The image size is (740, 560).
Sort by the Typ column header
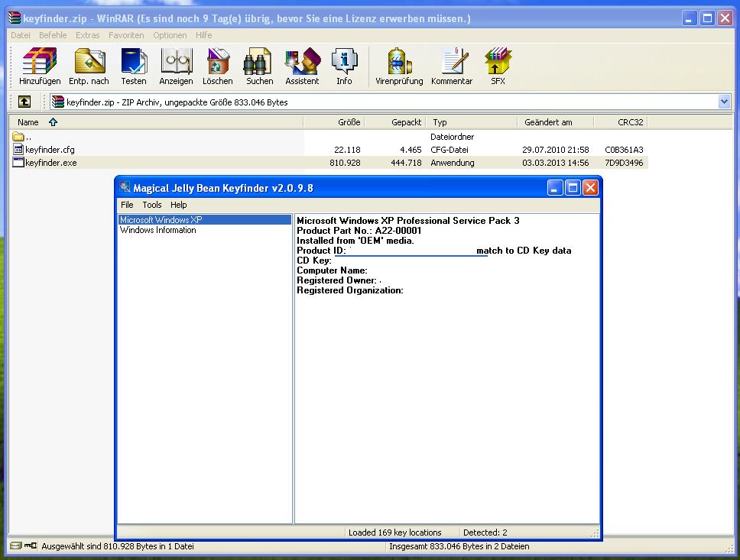click(471, 122)
